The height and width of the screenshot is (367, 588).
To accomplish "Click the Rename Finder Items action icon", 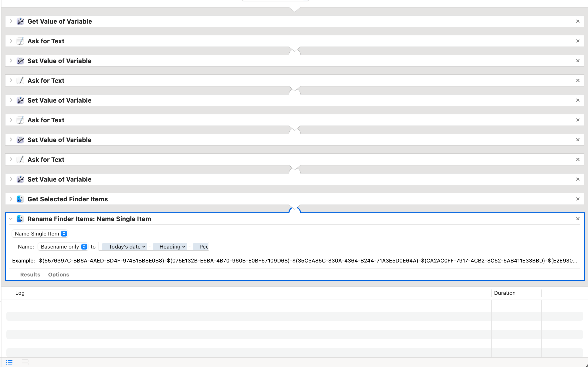I will (20, 219).
